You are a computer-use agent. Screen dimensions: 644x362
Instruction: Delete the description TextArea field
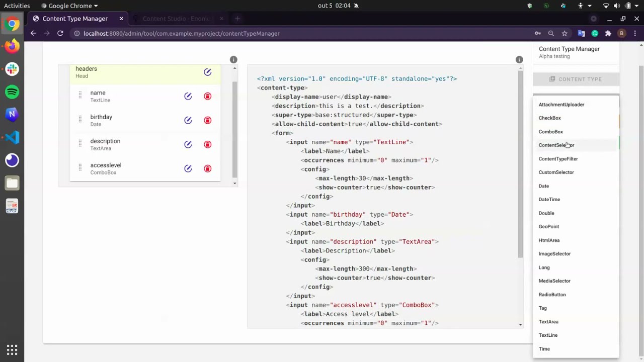click(x=208, y=144)
